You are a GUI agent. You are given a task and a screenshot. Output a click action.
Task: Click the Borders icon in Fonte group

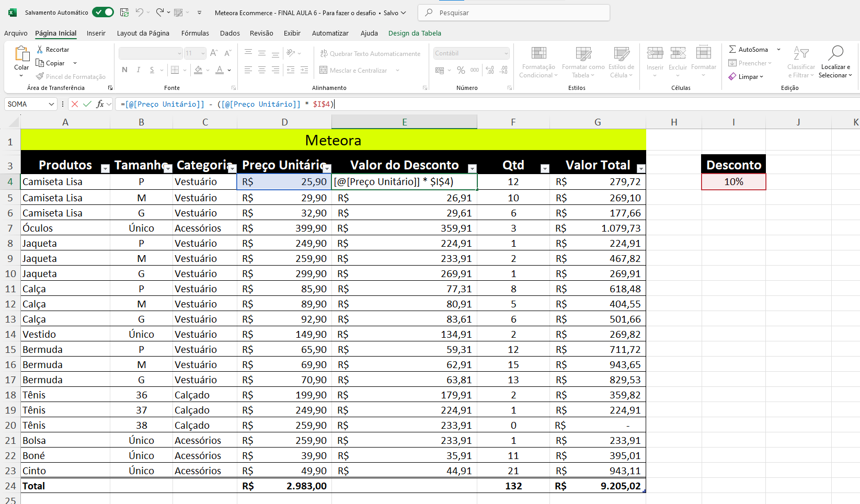[x=175, y=70]
